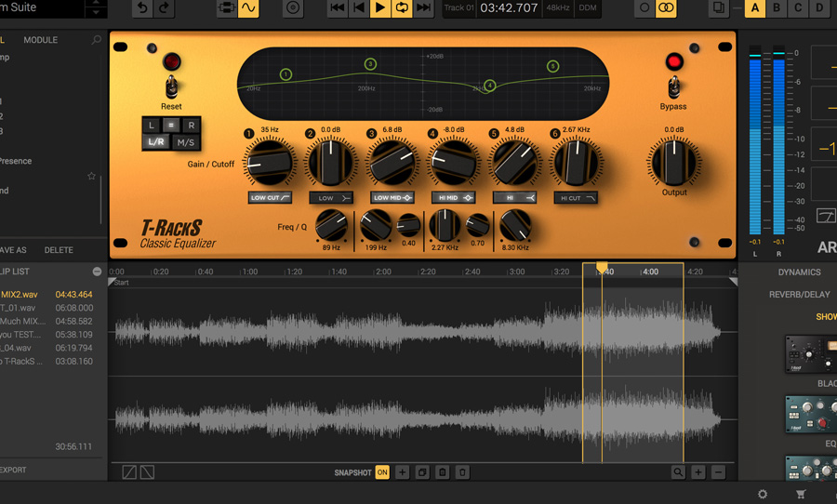Viewport: 837px width, 504px height.
Task: Click the 89 Hz frequency knob
Action: coord(331,225)
